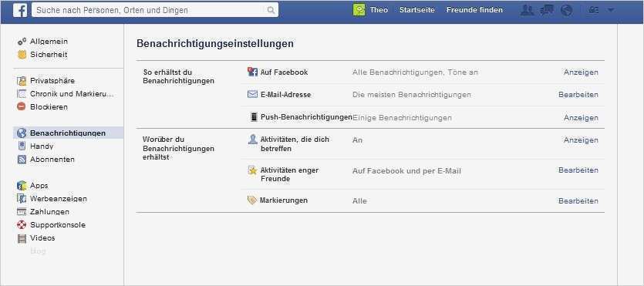Click Bearbeiten for E-Mail-Adresse
This screenshot has width=644, height=286.
pos(578,95)
